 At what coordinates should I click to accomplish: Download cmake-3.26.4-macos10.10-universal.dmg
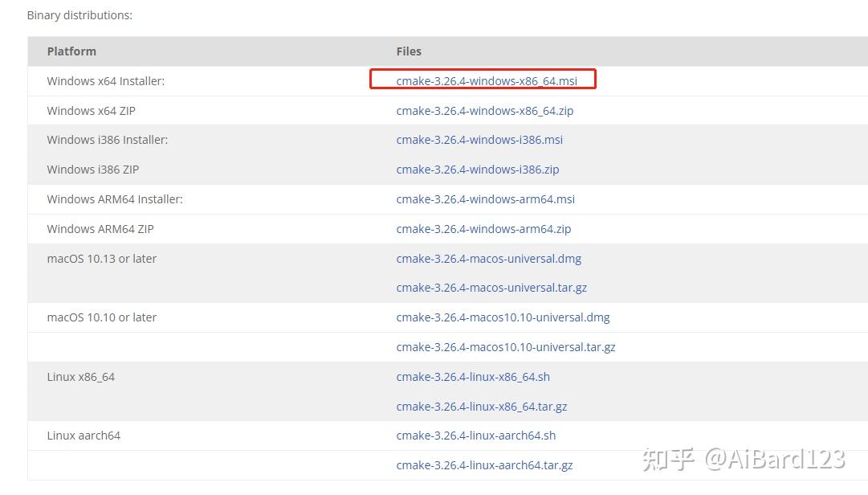tap(503, 318)
